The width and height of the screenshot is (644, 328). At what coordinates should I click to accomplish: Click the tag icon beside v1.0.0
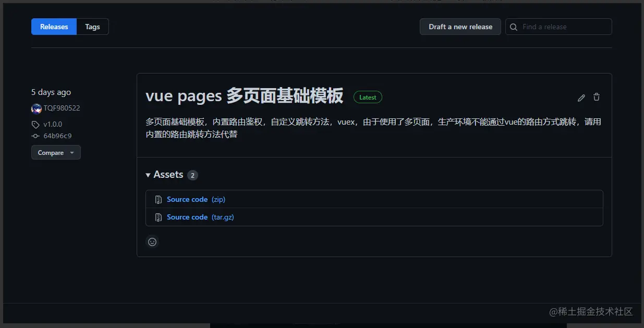[x=35, y=125]
